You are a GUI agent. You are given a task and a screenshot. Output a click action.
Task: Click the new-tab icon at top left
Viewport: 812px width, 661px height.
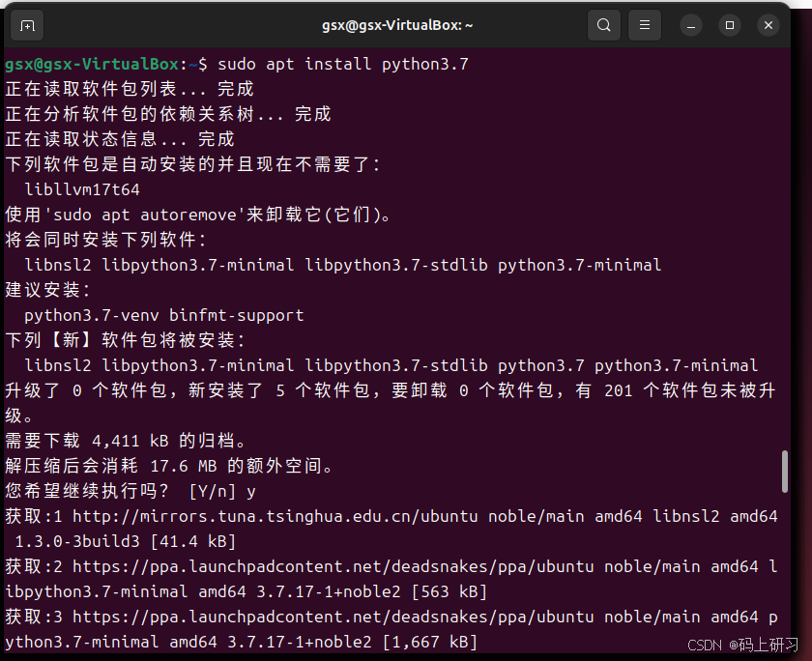26,25
